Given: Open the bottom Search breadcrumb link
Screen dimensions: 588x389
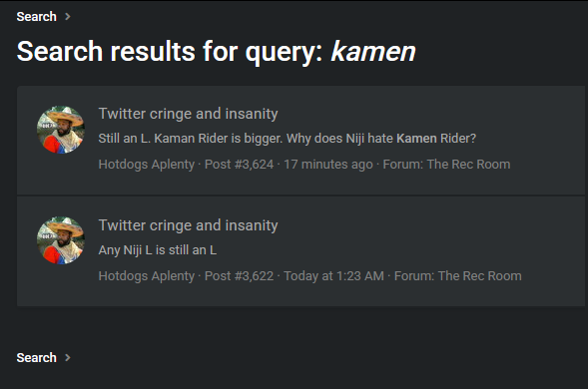Looking at the screenshot, I should click(x=36, y=357).
